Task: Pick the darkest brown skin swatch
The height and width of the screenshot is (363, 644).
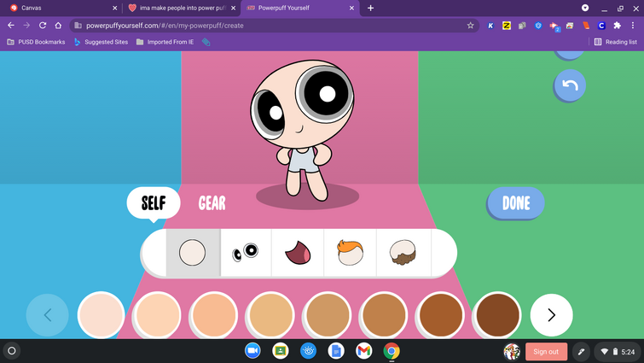Action: coord(497,315)
